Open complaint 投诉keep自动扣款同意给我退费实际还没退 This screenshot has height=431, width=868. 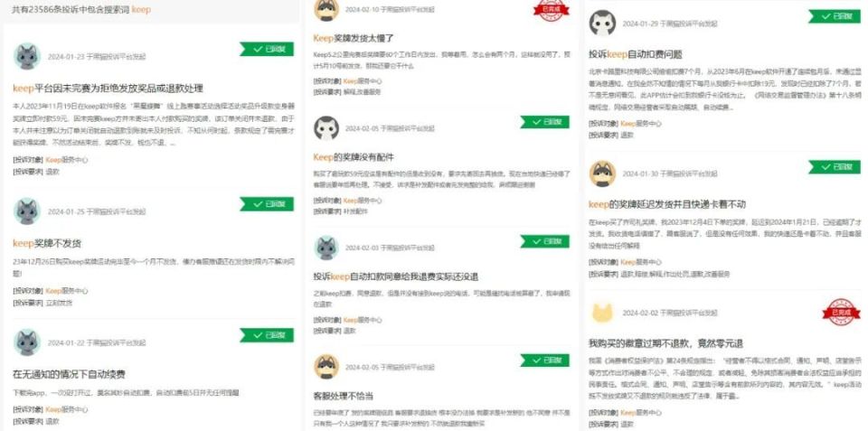click(396, 276)
